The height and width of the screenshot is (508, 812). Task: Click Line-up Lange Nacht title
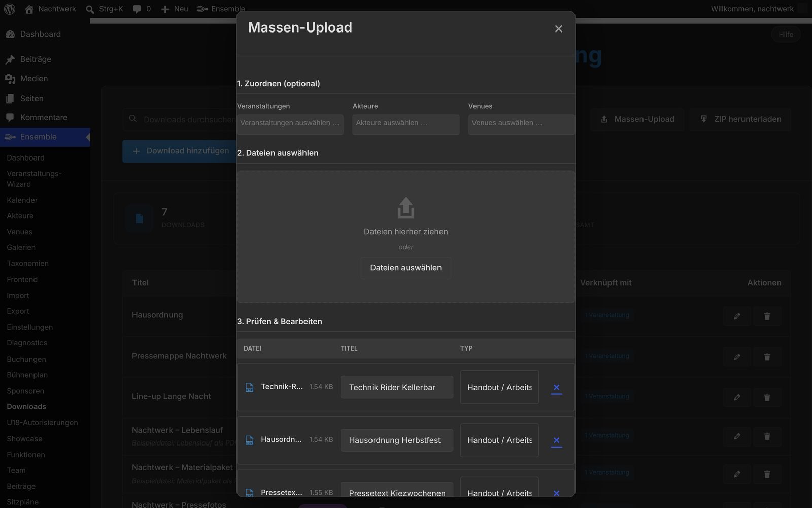(x=171, y=396)
